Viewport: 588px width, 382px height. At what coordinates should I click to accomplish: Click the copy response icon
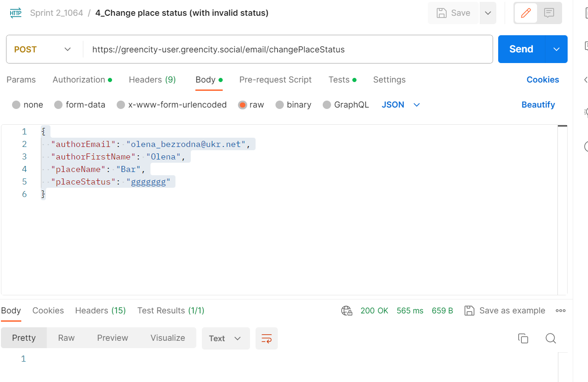pos(523,338)
